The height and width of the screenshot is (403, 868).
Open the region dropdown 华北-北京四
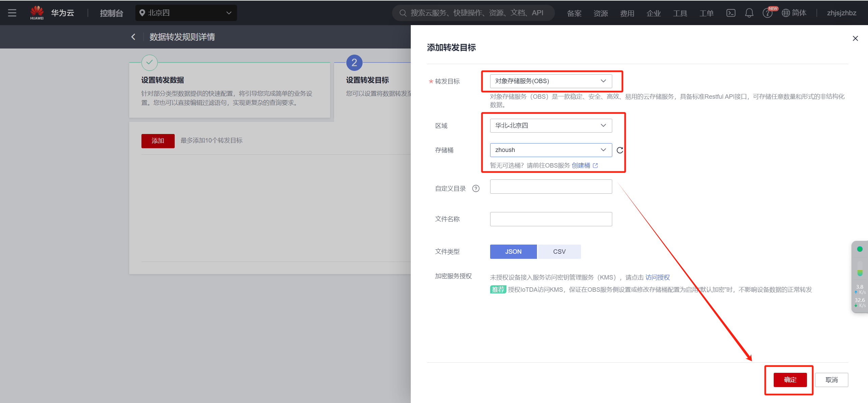coord(551,126)
